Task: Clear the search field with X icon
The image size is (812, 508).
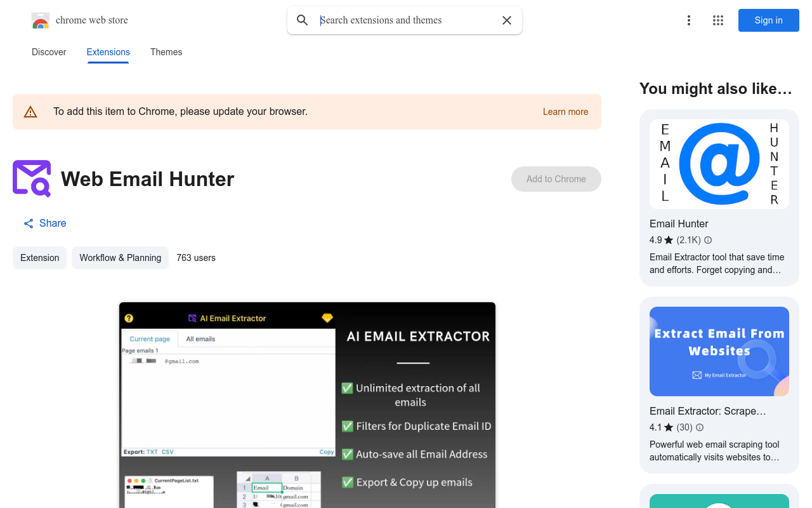Action: (507, 20)
